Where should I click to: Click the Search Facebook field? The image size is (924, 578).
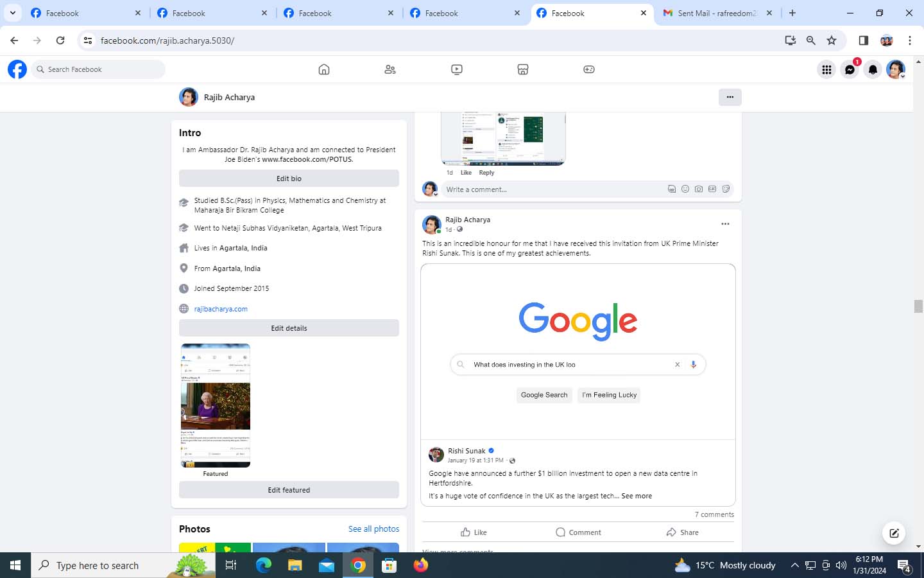click(98, 69)
